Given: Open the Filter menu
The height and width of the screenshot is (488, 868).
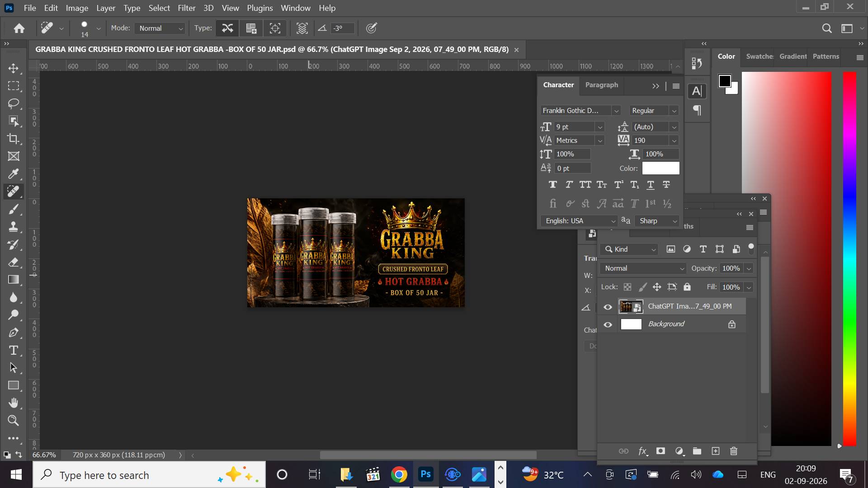Looking at the screenshot, I should 186,8.
